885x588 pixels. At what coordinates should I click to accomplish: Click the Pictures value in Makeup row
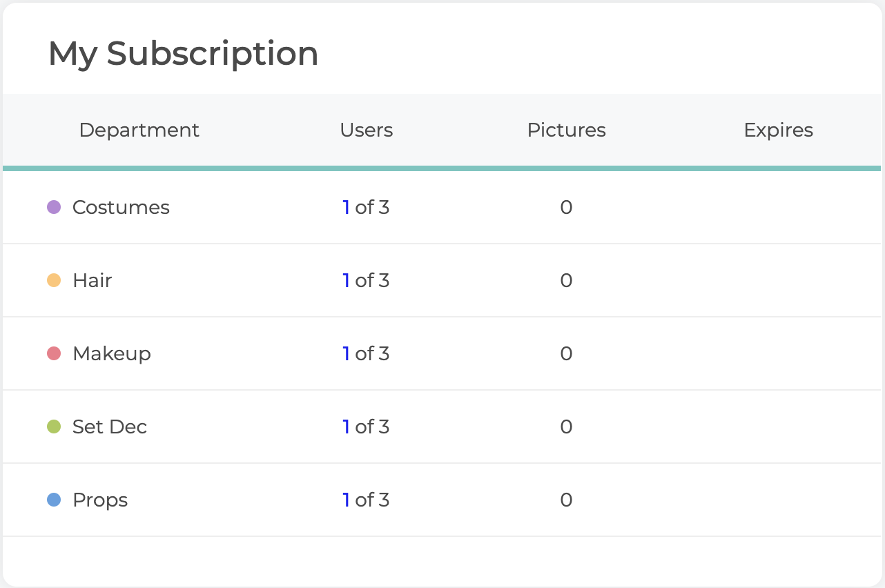coord(566,353)
